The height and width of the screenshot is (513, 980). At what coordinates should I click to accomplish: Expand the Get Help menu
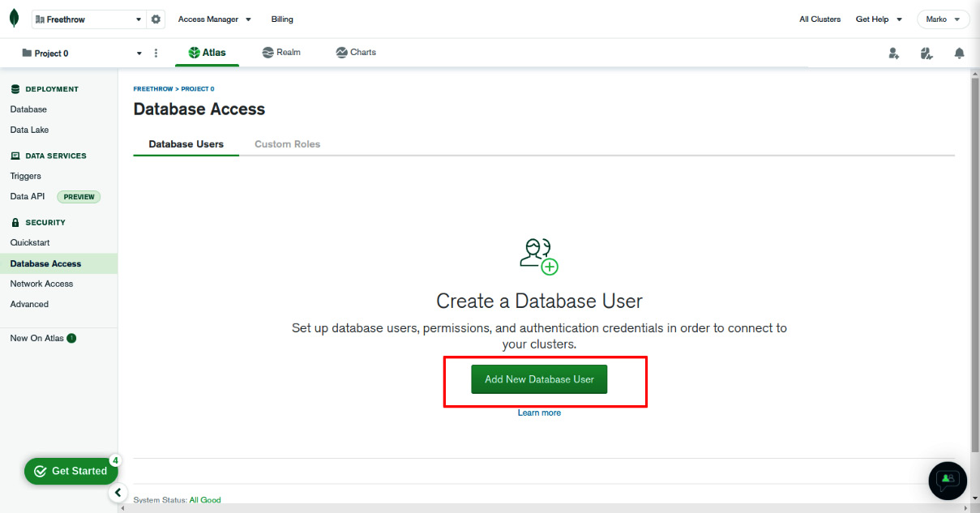click(879, 19)
